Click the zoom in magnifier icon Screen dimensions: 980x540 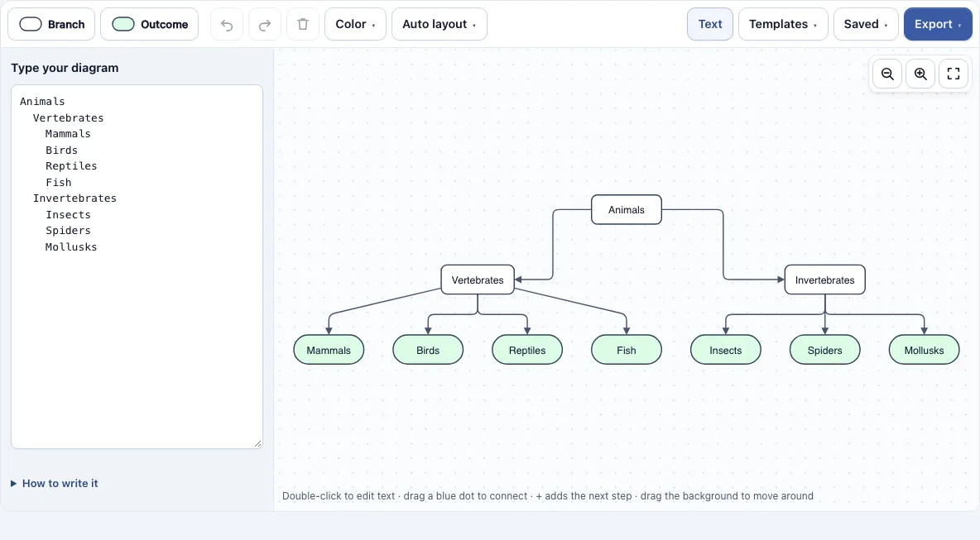(920, 74)
